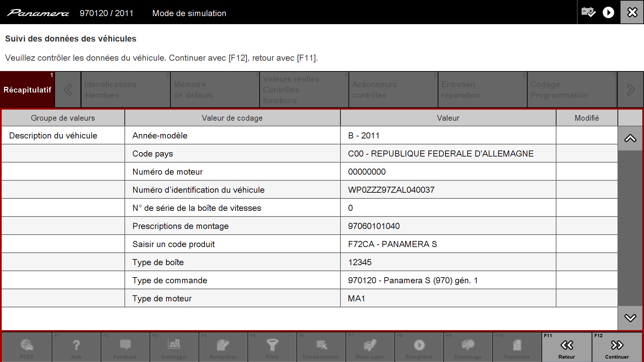Screen dimensions: 644x362
Task: Open the Récapitulatif tab
Action: point(27,89)
